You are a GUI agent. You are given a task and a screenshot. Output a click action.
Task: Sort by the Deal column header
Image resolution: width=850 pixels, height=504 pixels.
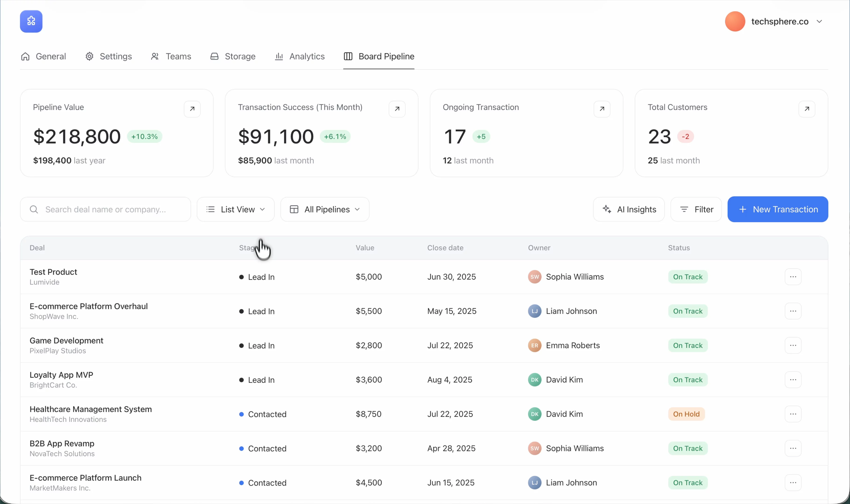[x=37, y=248]
